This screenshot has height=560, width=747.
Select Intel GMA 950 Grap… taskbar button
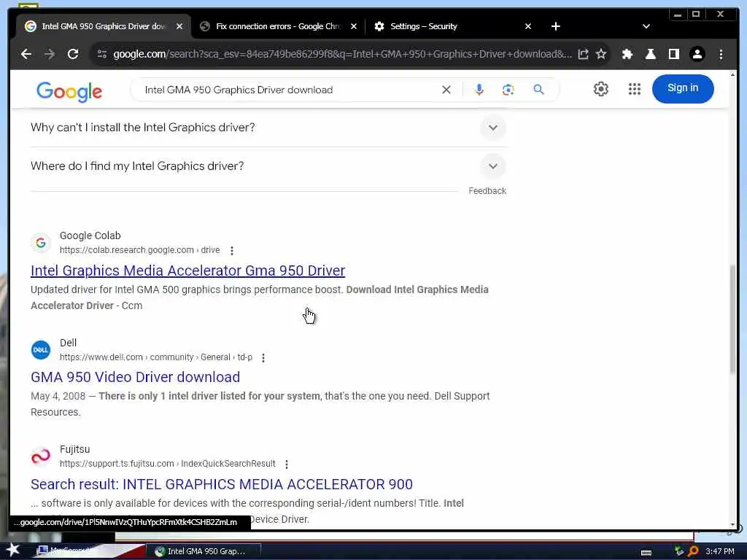click(203, 551)
